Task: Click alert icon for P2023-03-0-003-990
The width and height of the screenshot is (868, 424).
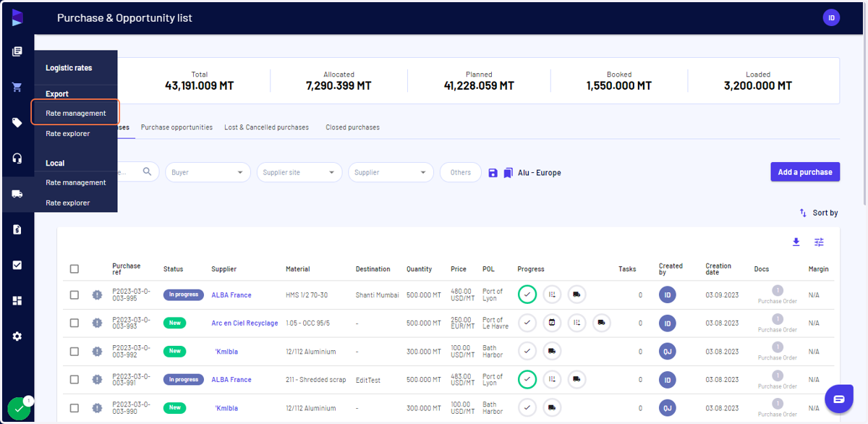Action: point(97,407)
